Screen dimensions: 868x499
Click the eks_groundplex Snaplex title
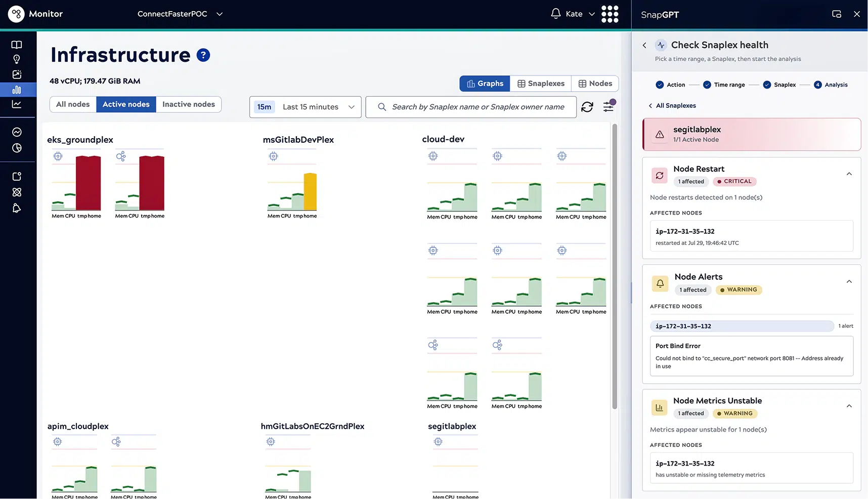coord(80,140)
